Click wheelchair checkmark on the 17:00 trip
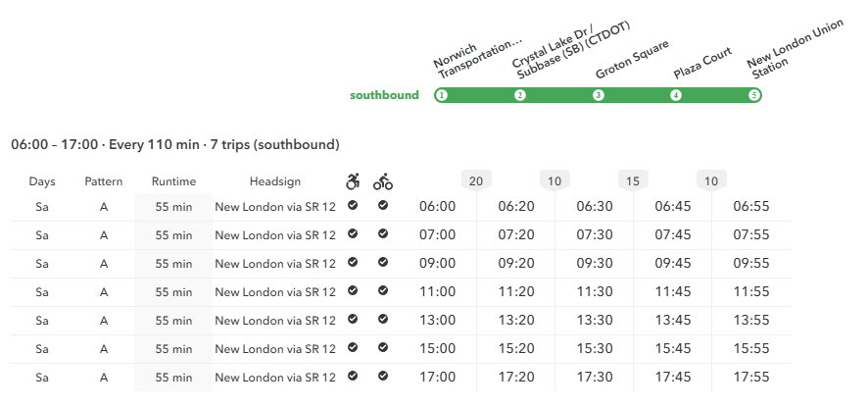 coord(353,376)
